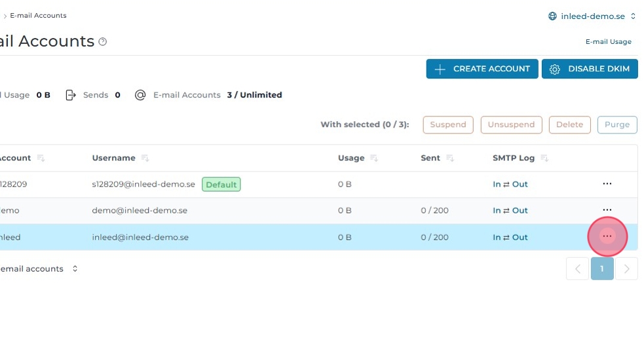This screenshot has width=644, height=360.
Task: Sort table by Usage column icon
Action: pyautogui.click(x=374, y=158)
